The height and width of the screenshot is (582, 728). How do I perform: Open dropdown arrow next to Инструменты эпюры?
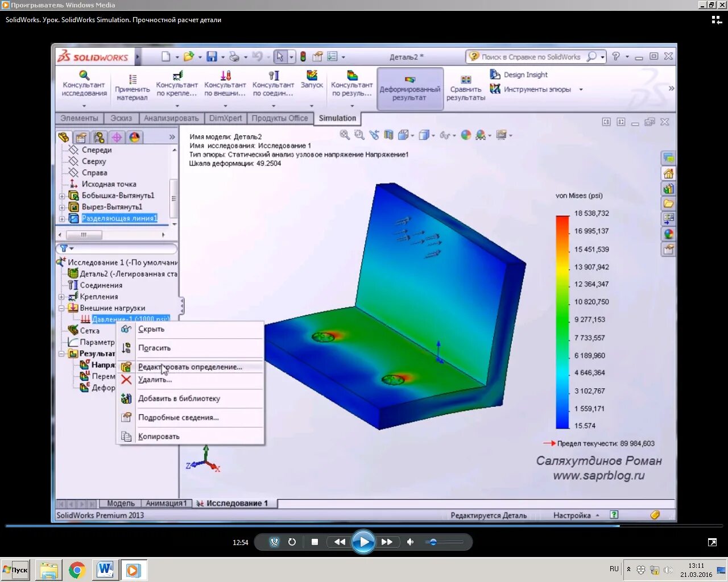581,89
